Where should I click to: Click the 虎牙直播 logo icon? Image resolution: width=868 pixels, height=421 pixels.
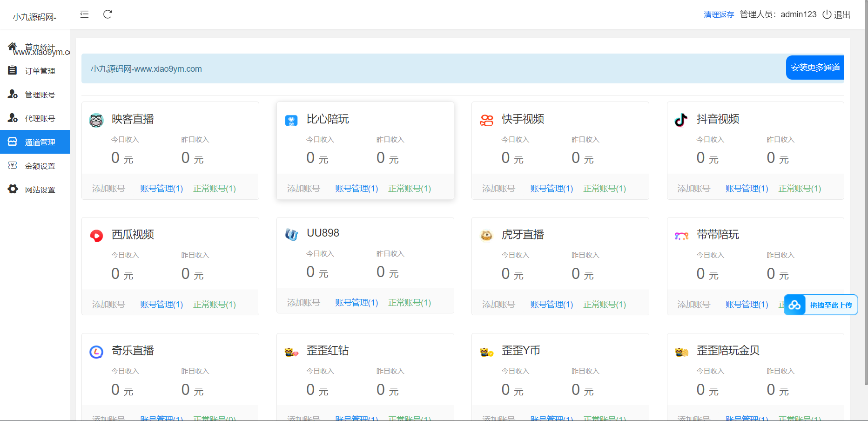pyautogui.click(x=486, y=236)
